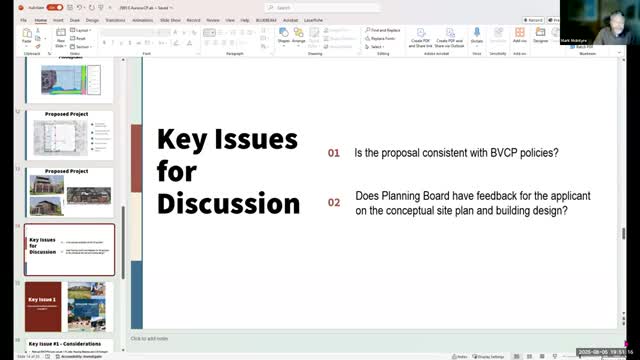
Task: Click Accessibility: Investigate in status bar
Action: pyautogui.click(x=79, y=356)
